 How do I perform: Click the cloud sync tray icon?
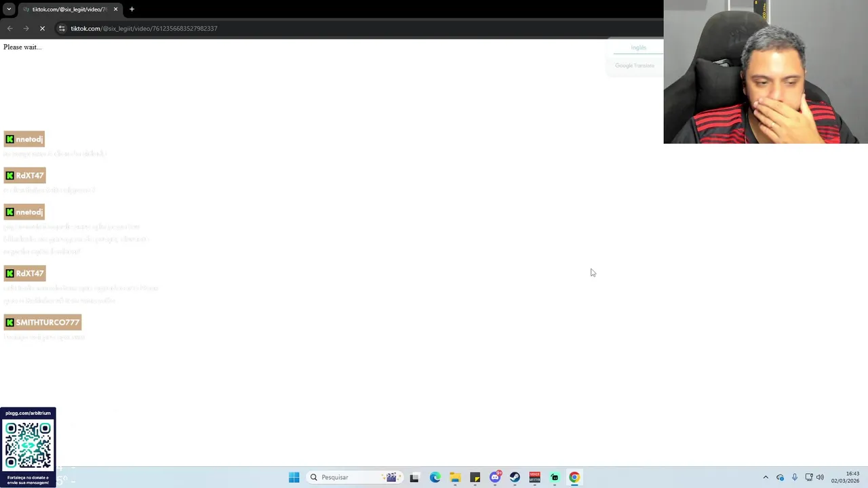(x=780, y=477)
